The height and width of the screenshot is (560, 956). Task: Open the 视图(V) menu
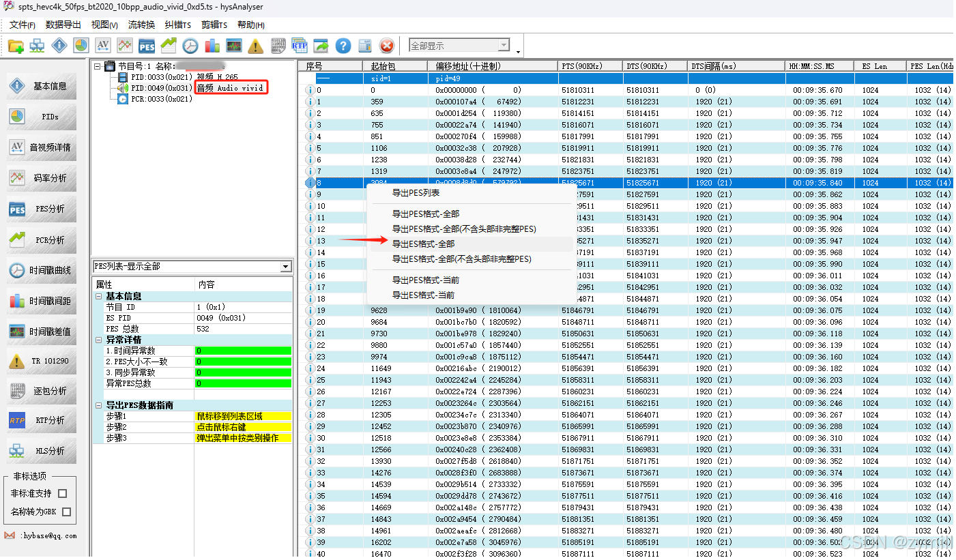tap(104, 25)
